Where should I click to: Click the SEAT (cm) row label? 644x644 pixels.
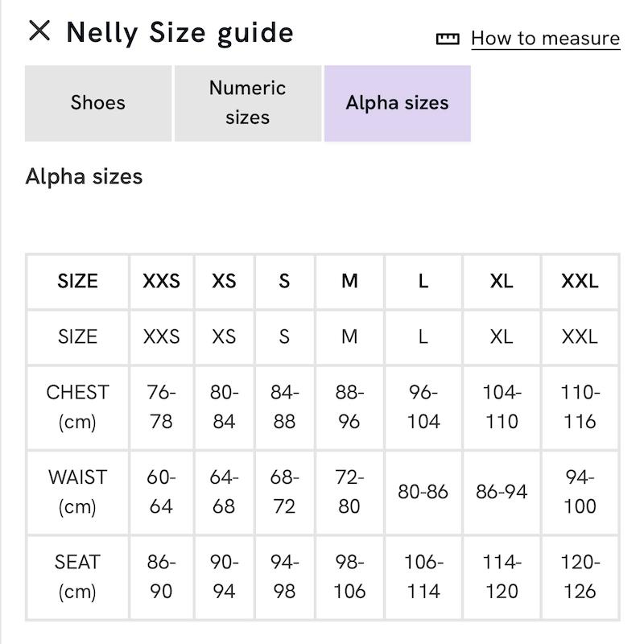pos(77,577)
